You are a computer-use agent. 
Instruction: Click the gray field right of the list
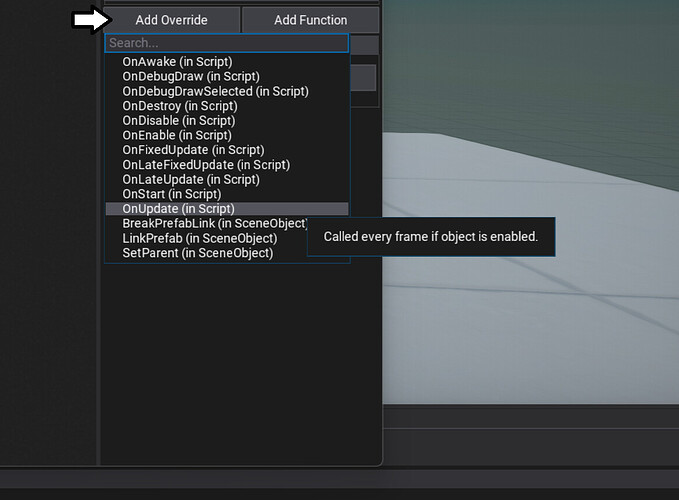(x=363, y=78)
